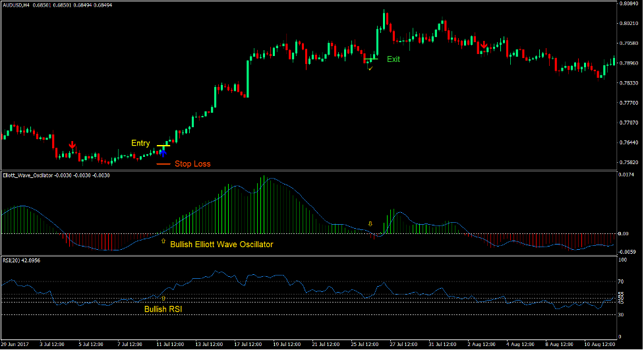Select the red down arrow near 2 Aug
The height and width of the screenshot is (350, 644).
point(484,45)
